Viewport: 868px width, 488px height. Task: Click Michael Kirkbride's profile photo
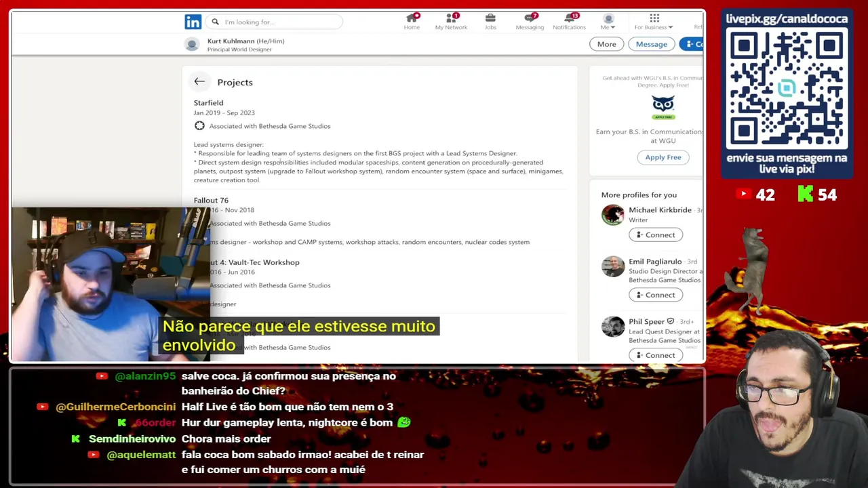pos(613,215)
